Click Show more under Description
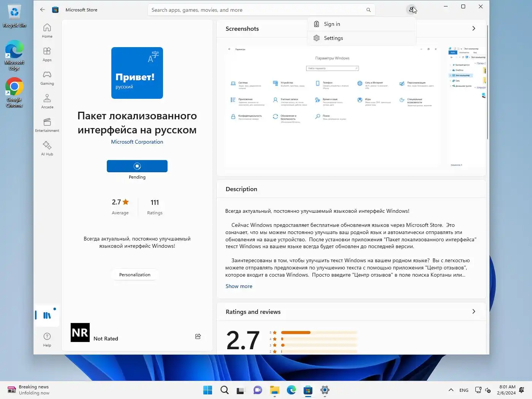The height and width of the screenshot is (399, 532). pyautogui.click(x=239, y=286)
